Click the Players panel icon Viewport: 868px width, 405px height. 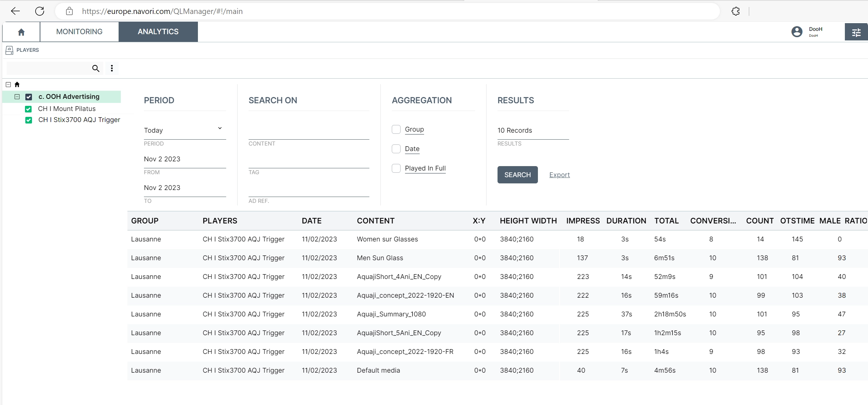(10, 50)
